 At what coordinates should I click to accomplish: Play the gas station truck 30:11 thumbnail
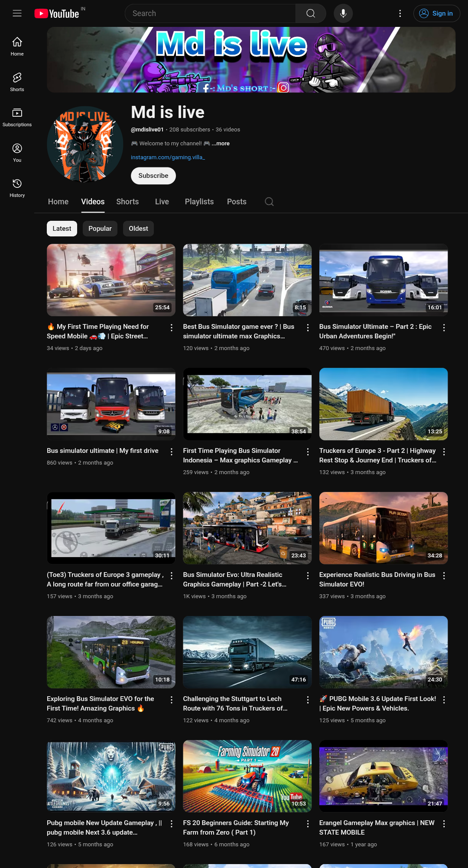coord(111,528)
